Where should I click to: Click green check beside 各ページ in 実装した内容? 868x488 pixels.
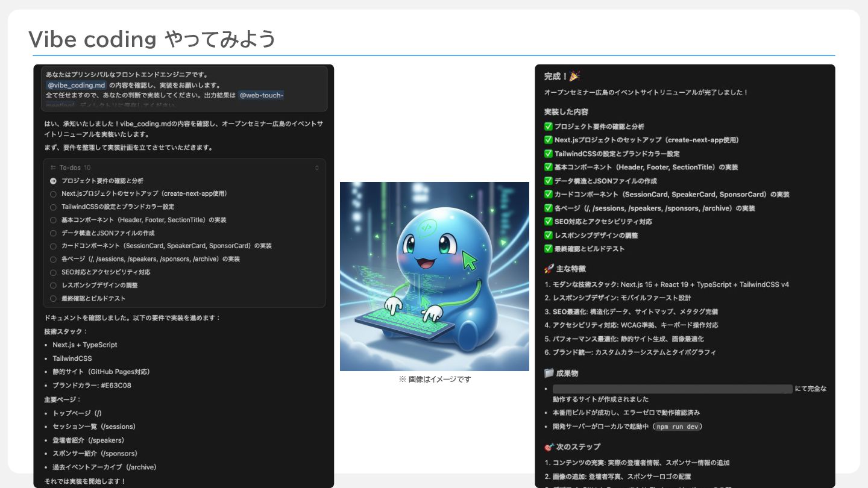tap(548, 208)
